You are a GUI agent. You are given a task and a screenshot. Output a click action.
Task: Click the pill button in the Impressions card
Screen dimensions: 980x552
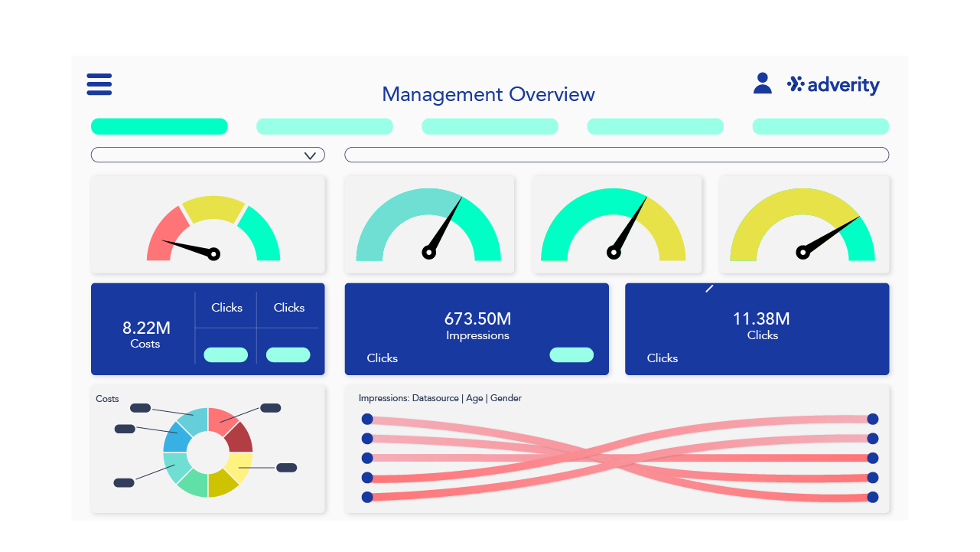pyautogui.click(x=571, y=354)
